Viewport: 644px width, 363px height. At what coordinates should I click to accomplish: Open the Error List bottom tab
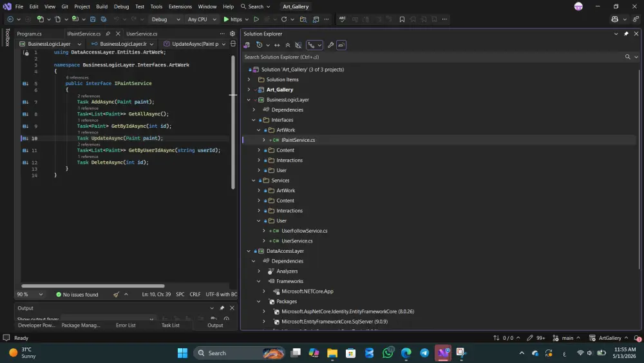pos(126,325)
